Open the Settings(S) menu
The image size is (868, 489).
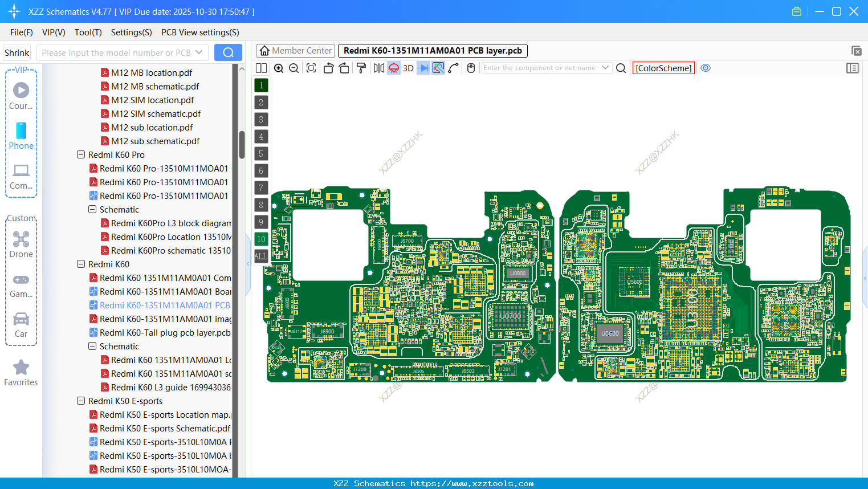(131, 32)
